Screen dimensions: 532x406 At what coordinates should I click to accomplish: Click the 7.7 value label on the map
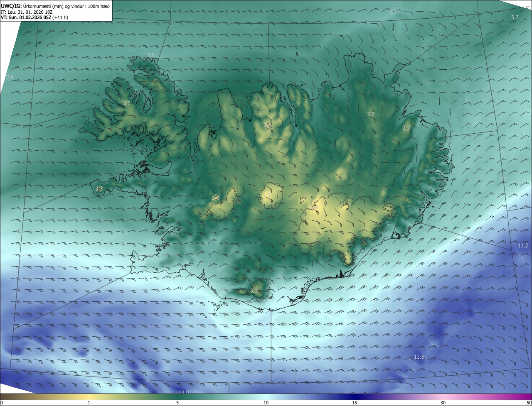pyautogui.click(x=393, y=12)
